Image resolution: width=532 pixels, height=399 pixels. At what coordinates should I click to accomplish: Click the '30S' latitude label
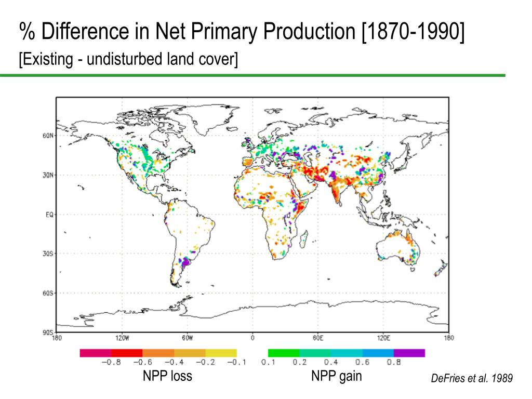(48, 254)
